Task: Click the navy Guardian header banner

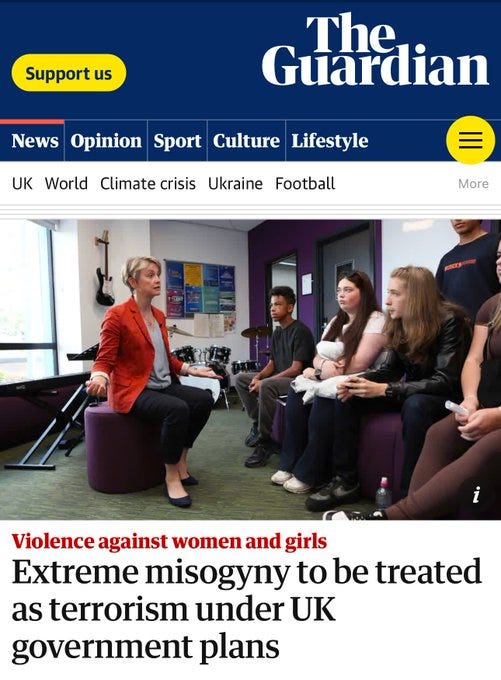Action: (x=250, y=59)
